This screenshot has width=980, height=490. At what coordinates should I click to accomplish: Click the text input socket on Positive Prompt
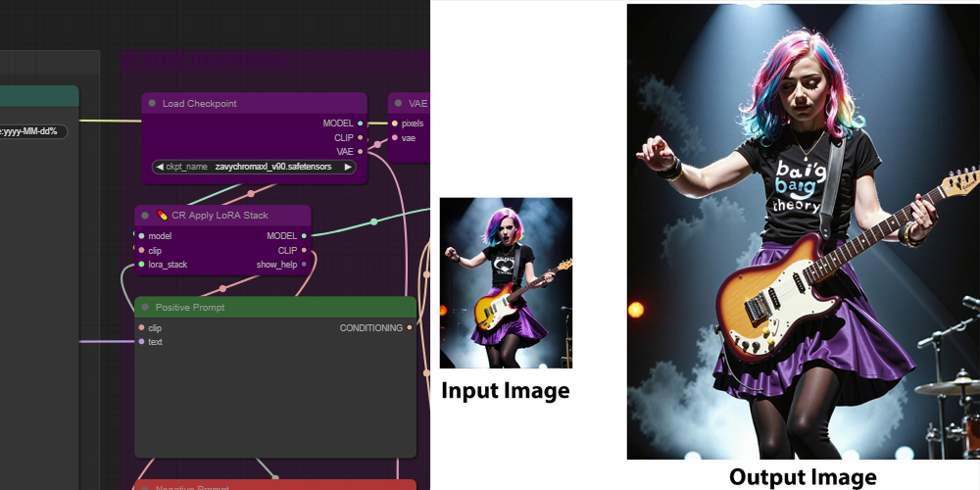[x=141, y=342]
